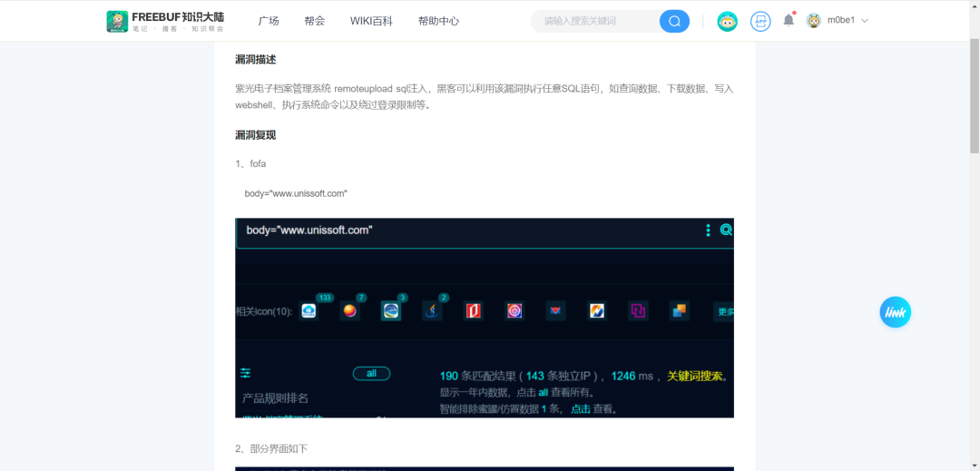Click the vertical page scrollbar thumb
Screen dimensions: 980x471
click(975, 95)
